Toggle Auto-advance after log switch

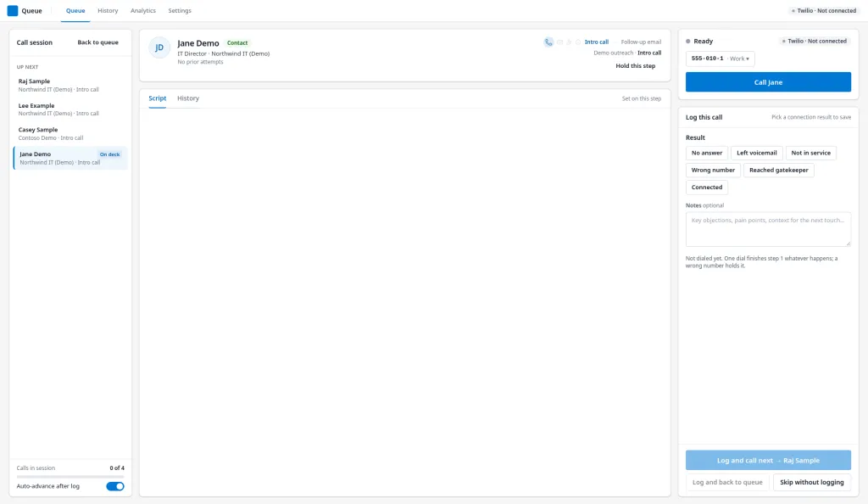tap(115, 486)
